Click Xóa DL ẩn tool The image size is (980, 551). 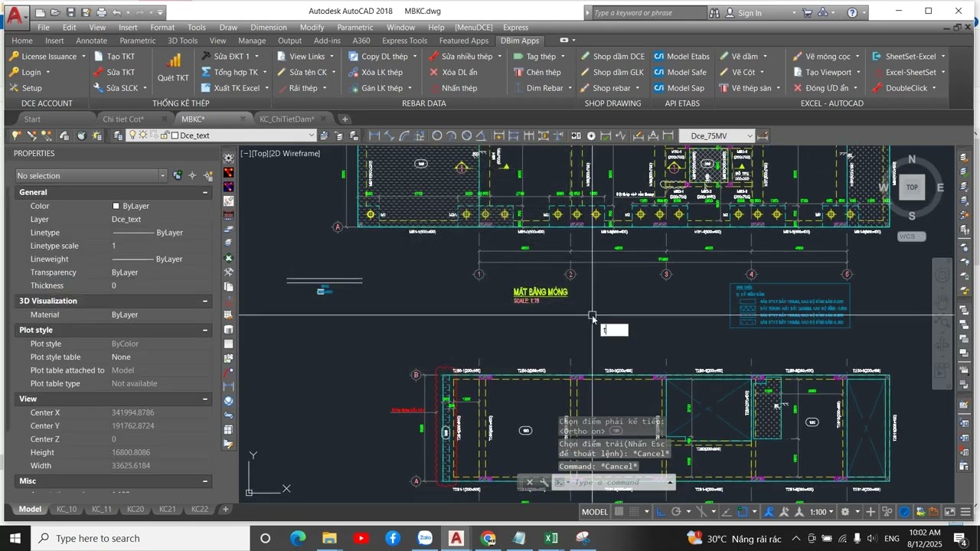[452, 72]
